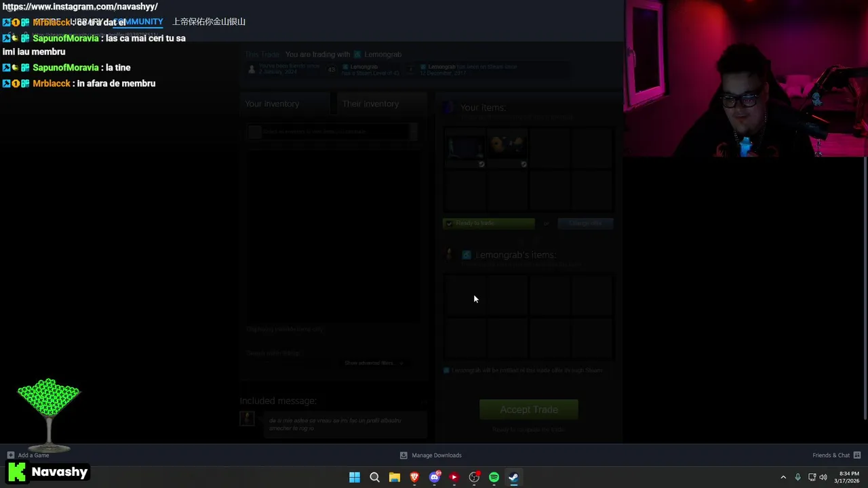The width and height of the screenshot is (868, 488).
Task: Click the Change offer button
Action: [x=585, y=223]
